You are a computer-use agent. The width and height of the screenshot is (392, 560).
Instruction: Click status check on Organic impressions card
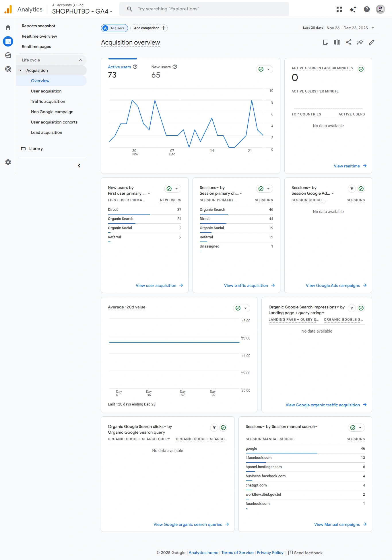click(x=361, y=308)
